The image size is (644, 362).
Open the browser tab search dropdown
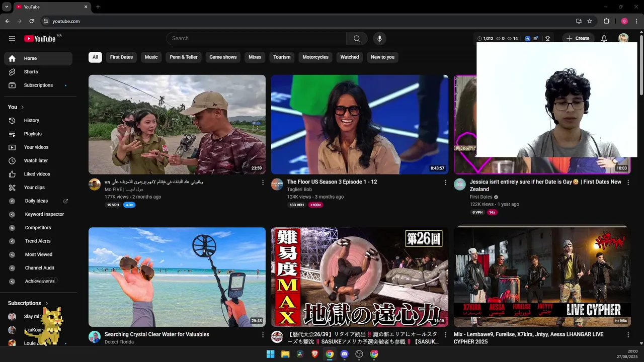pos(7,7)
